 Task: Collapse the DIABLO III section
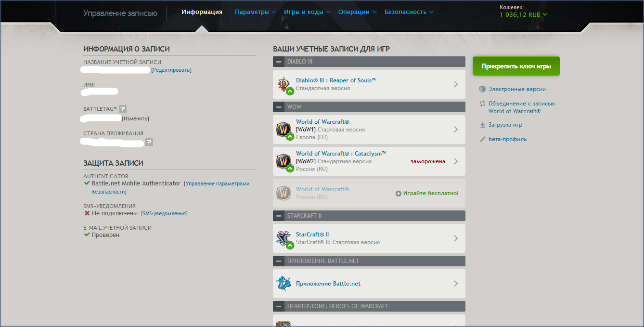click(x=279, y=62)
